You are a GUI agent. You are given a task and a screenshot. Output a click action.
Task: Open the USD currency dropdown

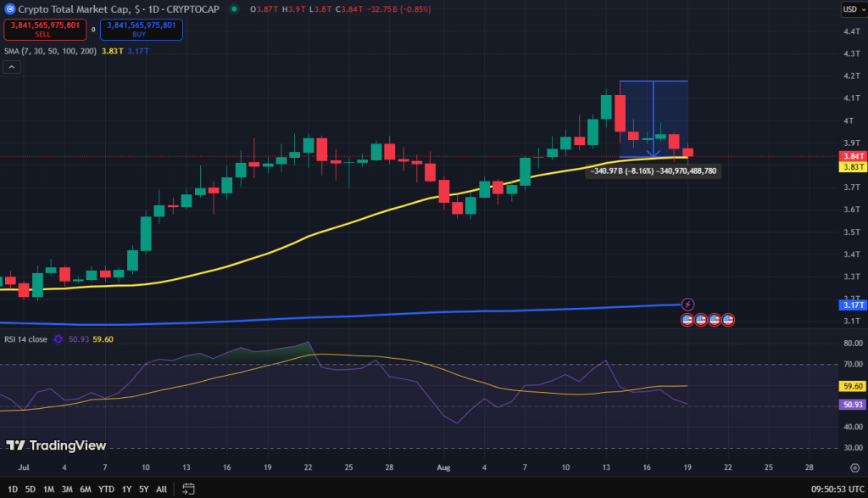pos(853,8)
